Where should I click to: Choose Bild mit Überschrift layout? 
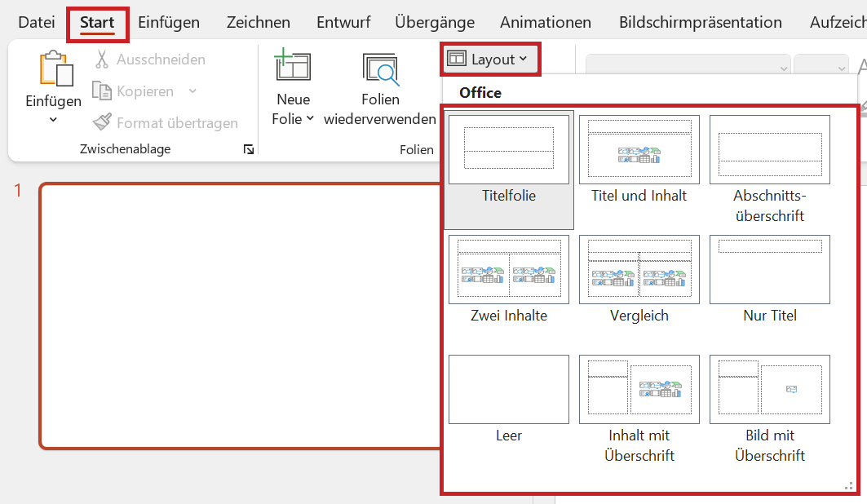770,409
